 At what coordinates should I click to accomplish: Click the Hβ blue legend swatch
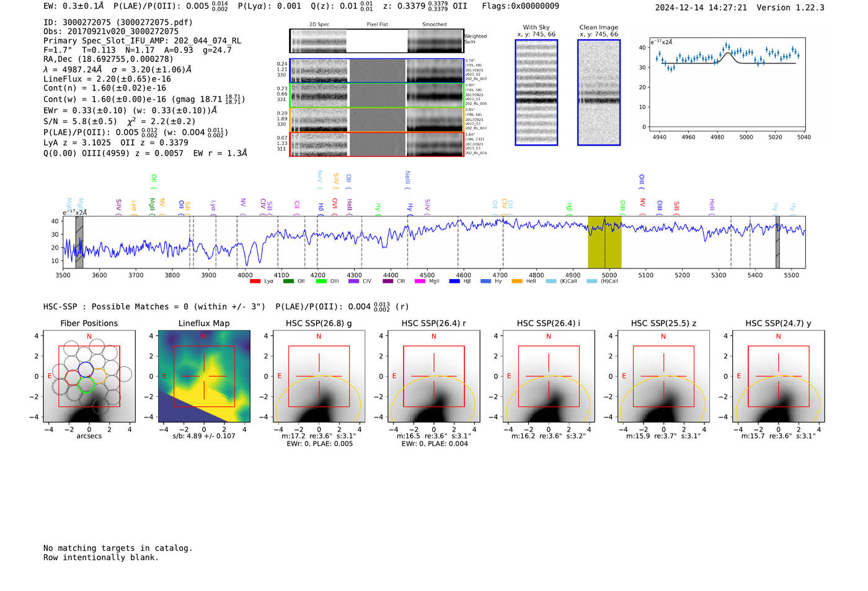(x=454, y=282)
